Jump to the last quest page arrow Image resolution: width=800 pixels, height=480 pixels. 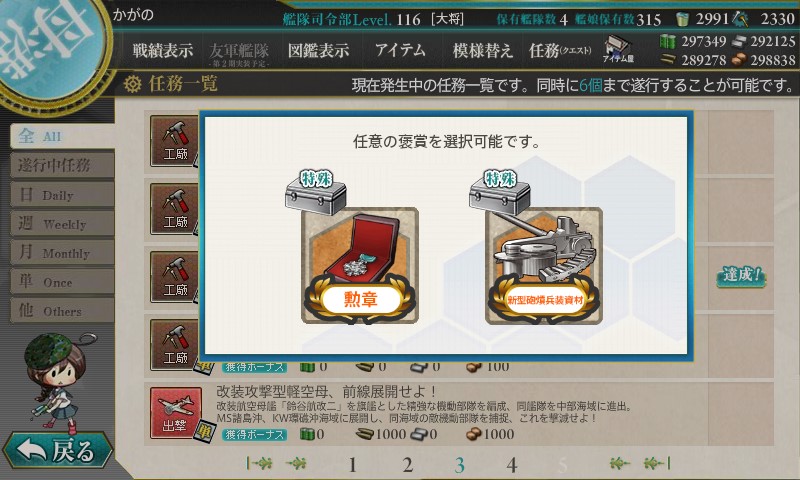(657, 463)
